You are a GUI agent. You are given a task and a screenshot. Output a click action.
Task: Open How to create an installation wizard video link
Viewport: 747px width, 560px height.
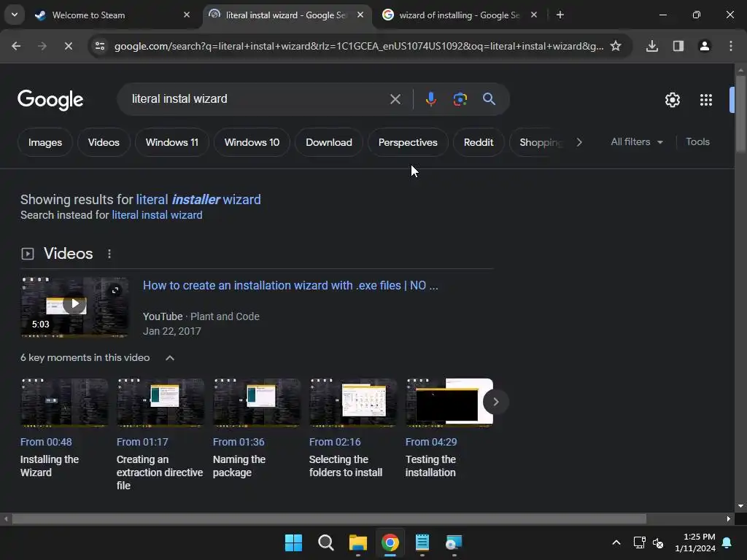tap(290, 286)
